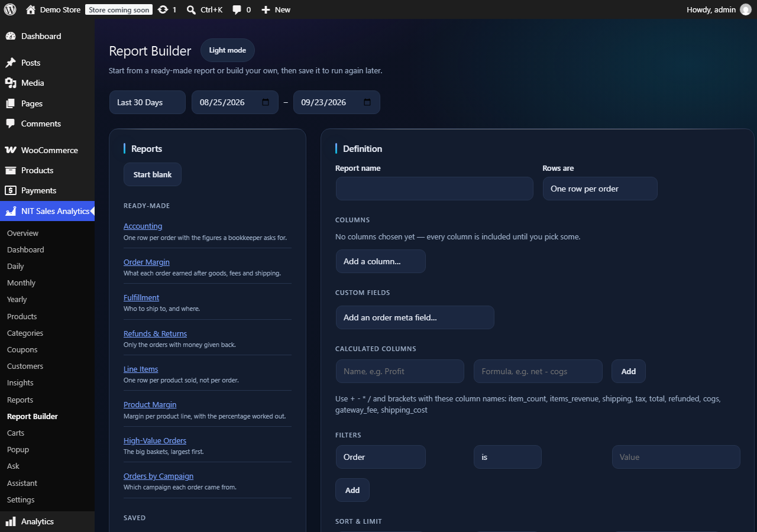
Task: Click the Products icon in sidebar
Action: (x=11, y=170)
